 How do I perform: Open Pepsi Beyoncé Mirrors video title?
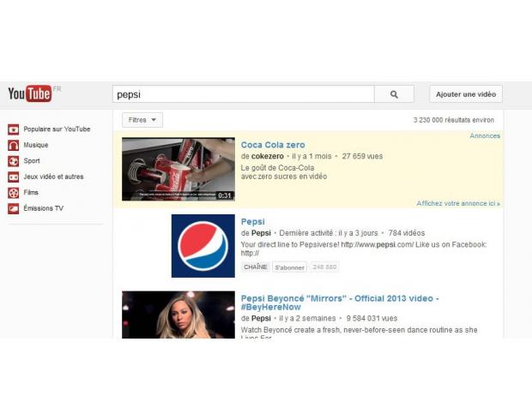[x=340, y=303]
